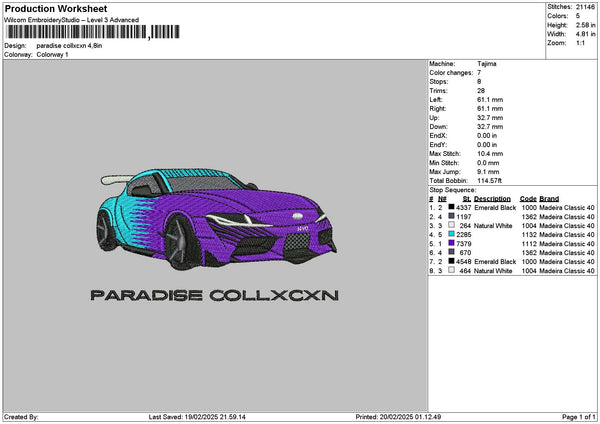This screenshot has height=424, width=600.
Task: Click the Colors value 5
Action: pyautogui.click(x=578, y=16)
